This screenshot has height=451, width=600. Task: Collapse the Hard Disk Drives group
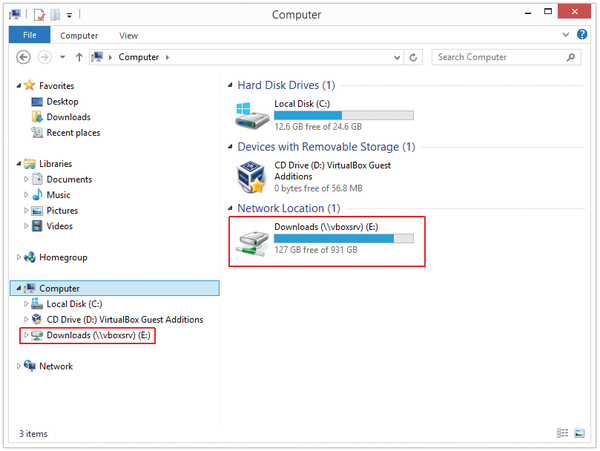pos(230,85)
